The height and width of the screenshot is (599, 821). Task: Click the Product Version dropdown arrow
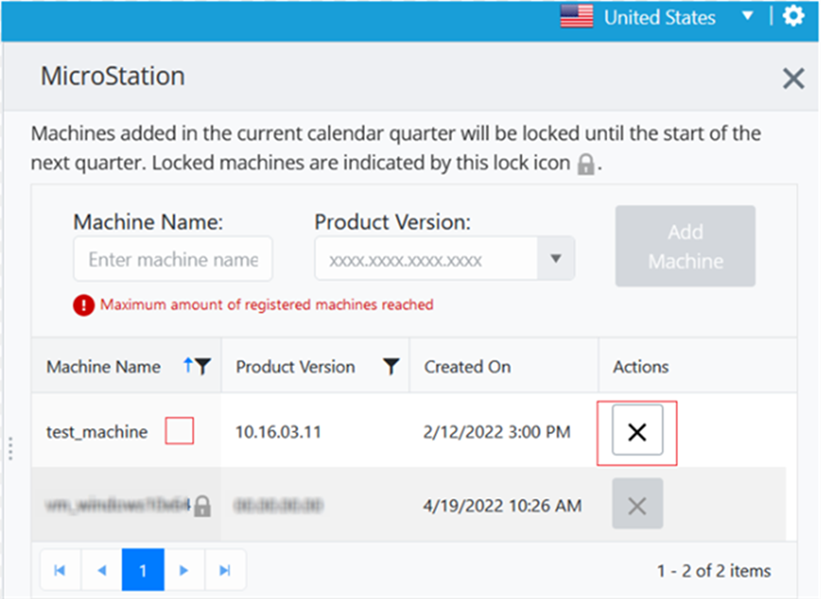[x=556, y=260]
